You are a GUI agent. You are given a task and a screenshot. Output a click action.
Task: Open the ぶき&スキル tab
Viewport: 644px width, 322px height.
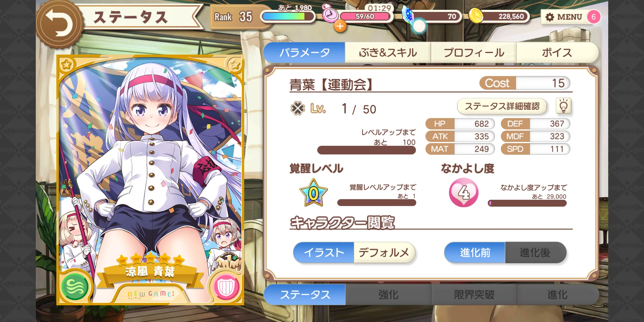tap(388, 53)
